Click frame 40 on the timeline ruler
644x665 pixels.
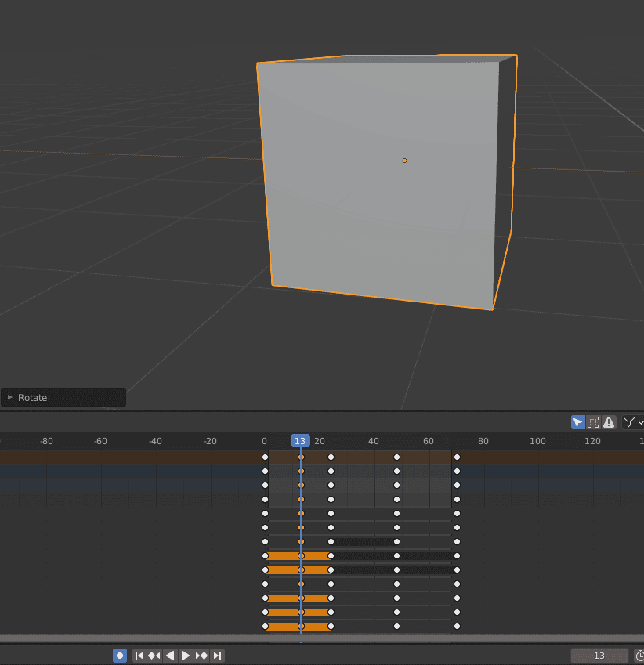click(374, 441)
